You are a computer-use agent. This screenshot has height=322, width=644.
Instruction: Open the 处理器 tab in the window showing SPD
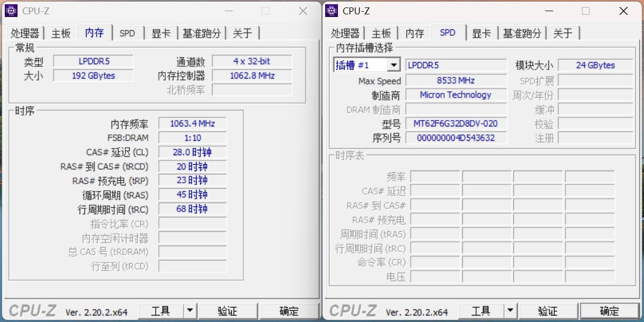coord(345,33)
